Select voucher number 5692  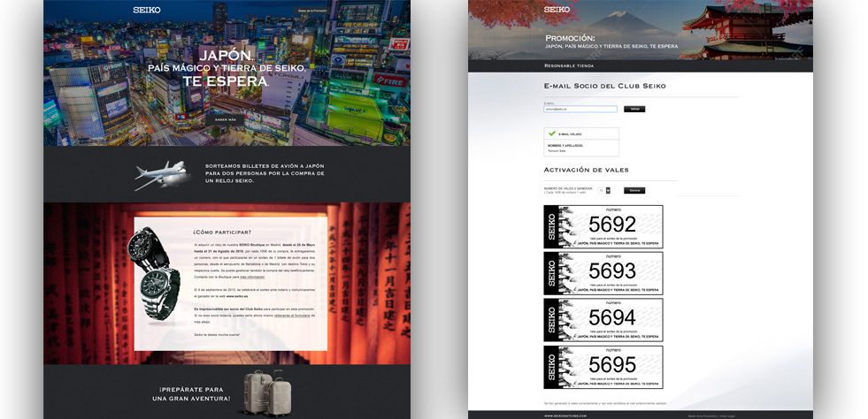point(603,226)
